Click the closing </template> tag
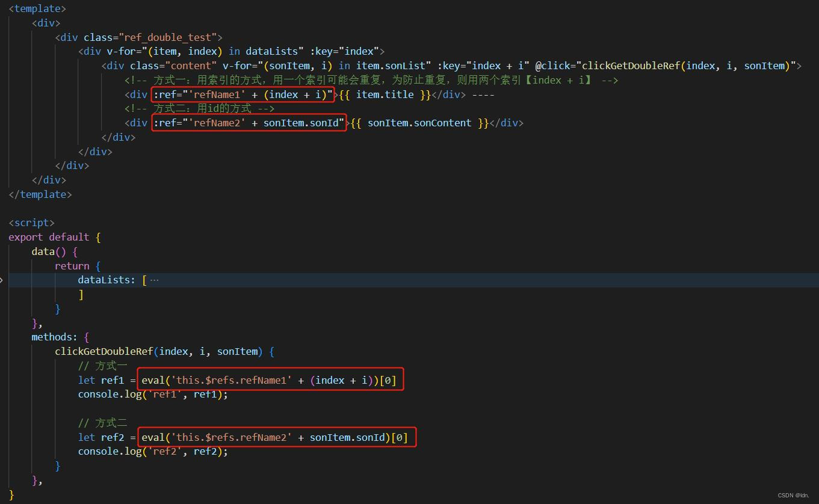Viewport: 819px width, 504px height. (x=40, y=194)
